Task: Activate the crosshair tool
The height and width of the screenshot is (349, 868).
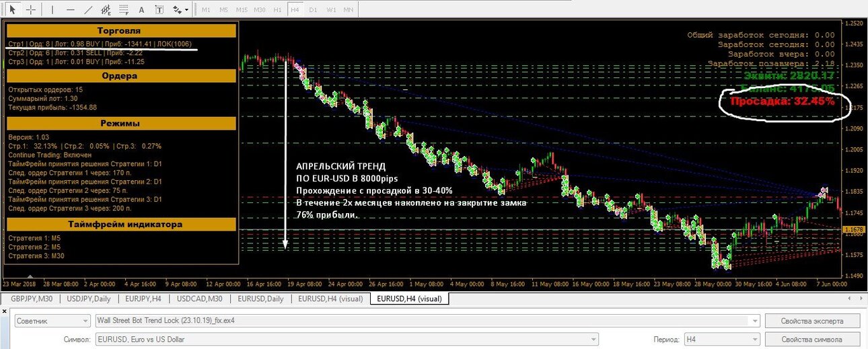Action: pos(30,10)
